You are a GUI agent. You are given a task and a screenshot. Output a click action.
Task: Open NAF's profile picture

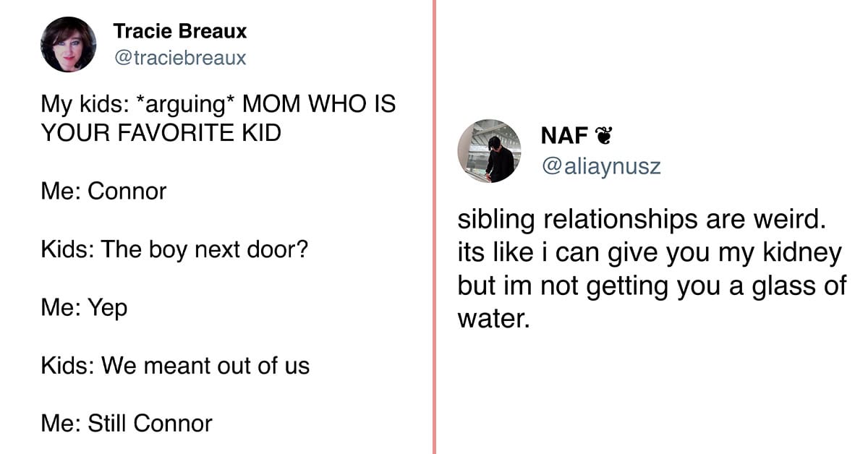[x=489, y=151]
